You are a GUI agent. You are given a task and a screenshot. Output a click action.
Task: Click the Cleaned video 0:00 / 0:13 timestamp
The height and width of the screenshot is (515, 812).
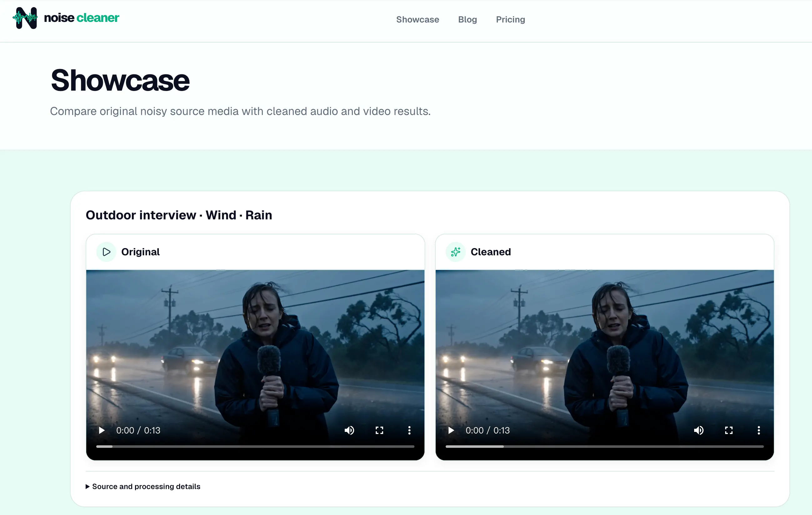click(488, 430)
